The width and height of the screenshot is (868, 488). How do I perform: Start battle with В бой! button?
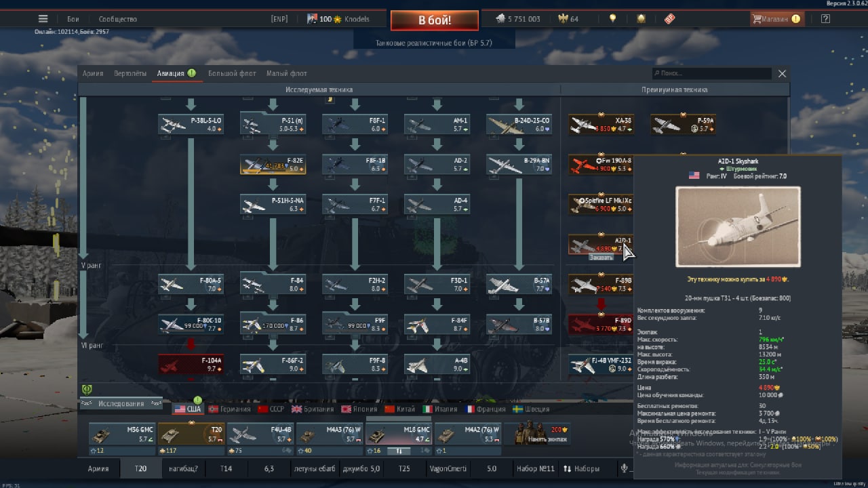[x=434, y=20]
